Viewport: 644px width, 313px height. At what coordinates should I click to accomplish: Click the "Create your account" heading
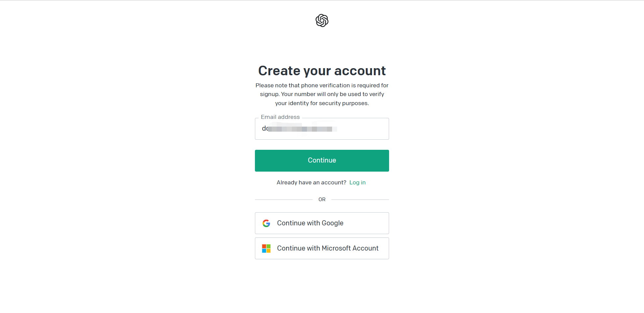click(x=322, y=71)
